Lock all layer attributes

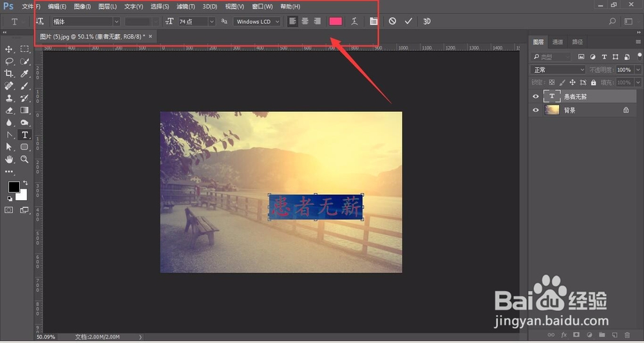coord(594,82)
